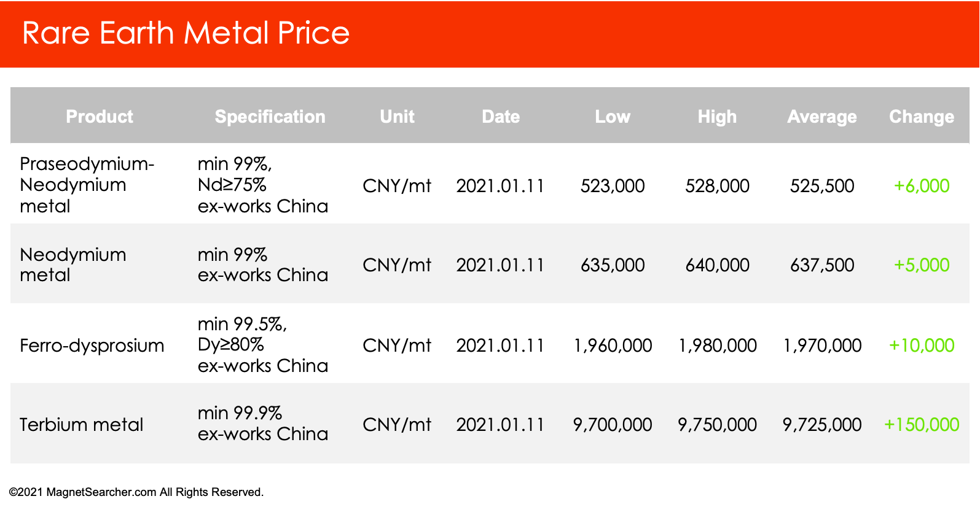Click the MagnetSearcher.com copyright notice
Screen dimensions: 980x515
(136, 492)
